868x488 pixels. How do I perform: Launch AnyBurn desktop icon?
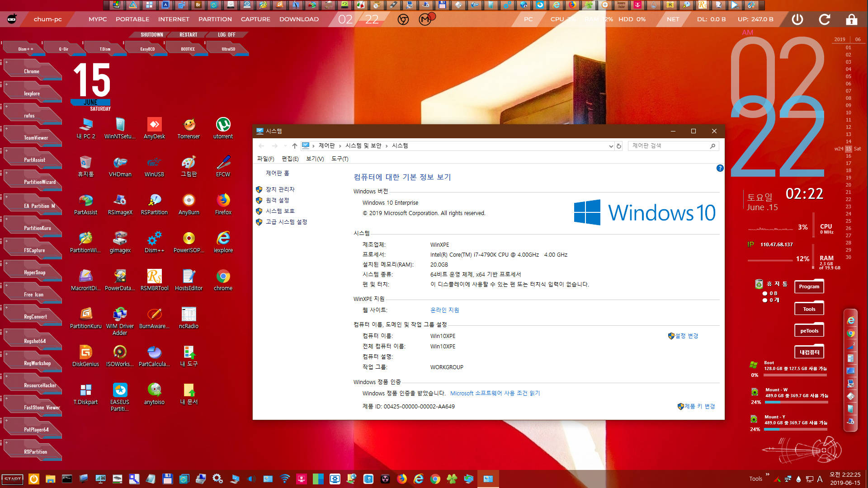(x=189, y=204)
